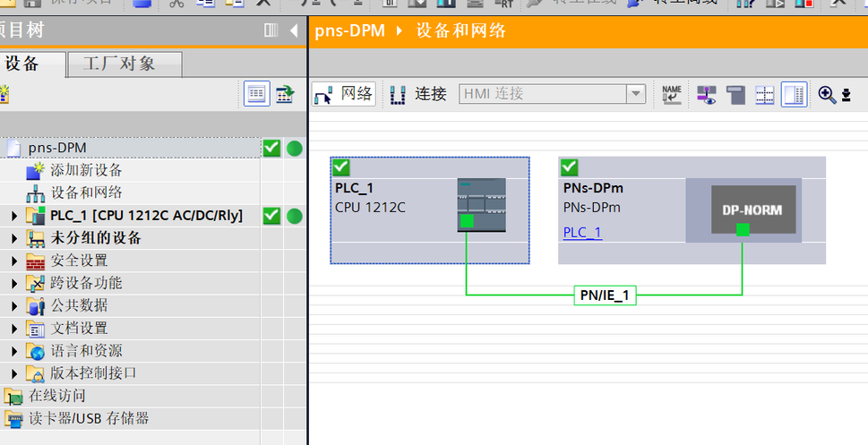Select the PNs-DPm device name label
Viewport: 868px width, 445px height.
pos(593,188)
